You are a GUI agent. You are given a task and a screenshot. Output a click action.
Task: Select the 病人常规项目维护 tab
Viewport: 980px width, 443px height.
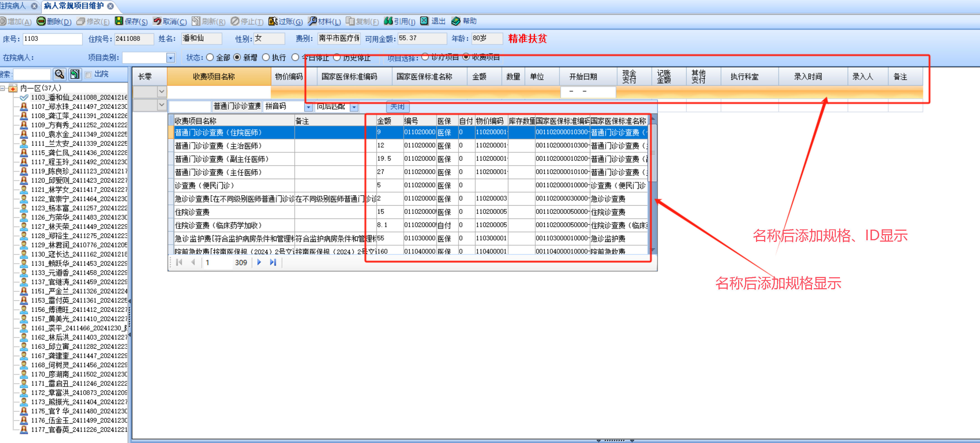point(73,6)
